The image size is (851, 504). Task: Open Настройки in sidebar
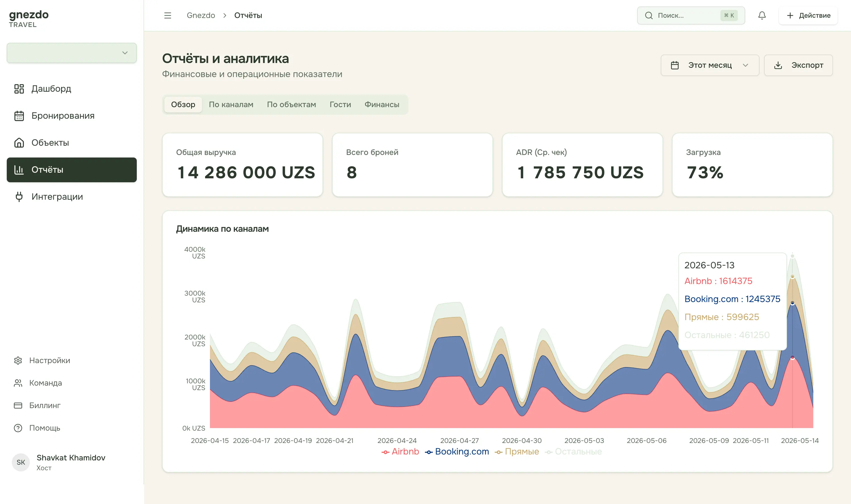(72, 360)
